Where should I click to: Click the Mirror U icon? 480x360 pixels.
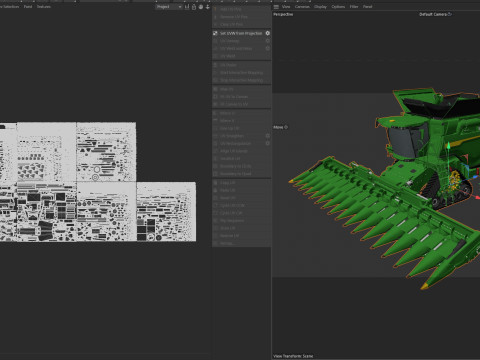(215, 113)
